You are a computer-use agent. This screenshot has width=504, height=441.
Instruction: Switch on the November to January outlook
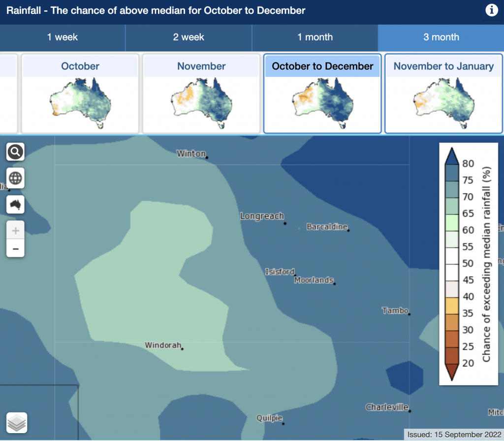(443, 94)
